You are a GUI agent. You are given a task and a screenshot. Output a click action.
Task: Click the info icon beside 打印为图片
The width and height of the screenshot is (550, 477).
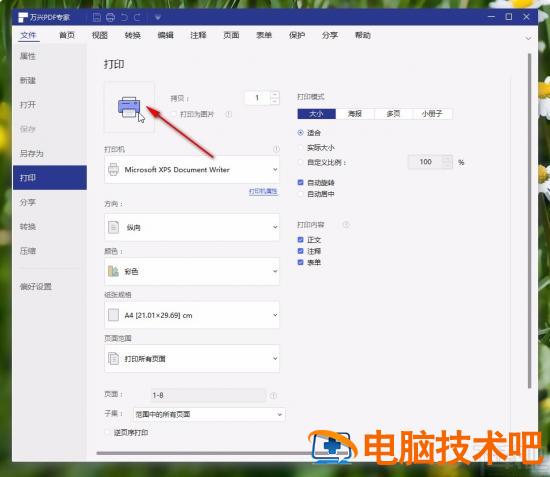point(228,114)
